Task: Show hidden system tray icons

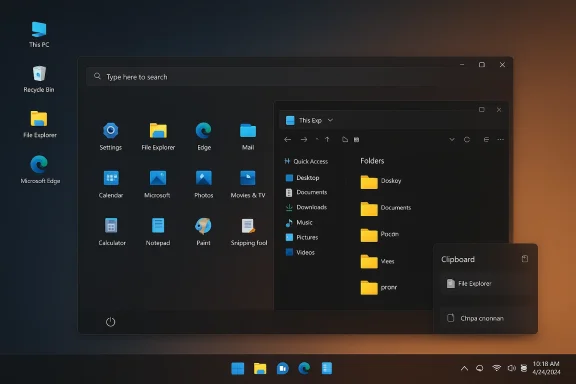Action: pos(464,368)
